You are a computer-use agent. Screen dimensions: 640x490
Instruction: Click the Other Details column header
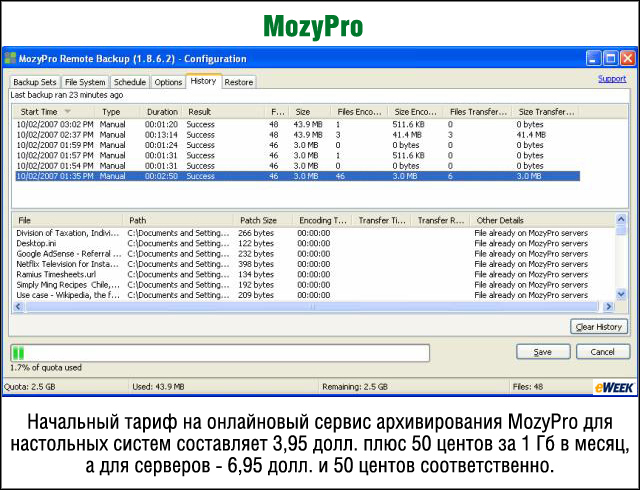click(542, 220)
